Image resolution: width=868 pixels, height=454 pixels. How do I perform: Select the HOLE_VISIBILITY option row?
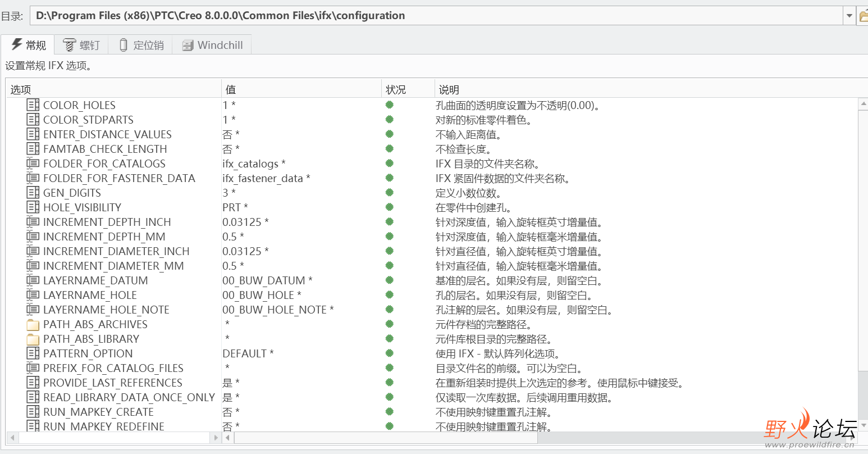432,207
